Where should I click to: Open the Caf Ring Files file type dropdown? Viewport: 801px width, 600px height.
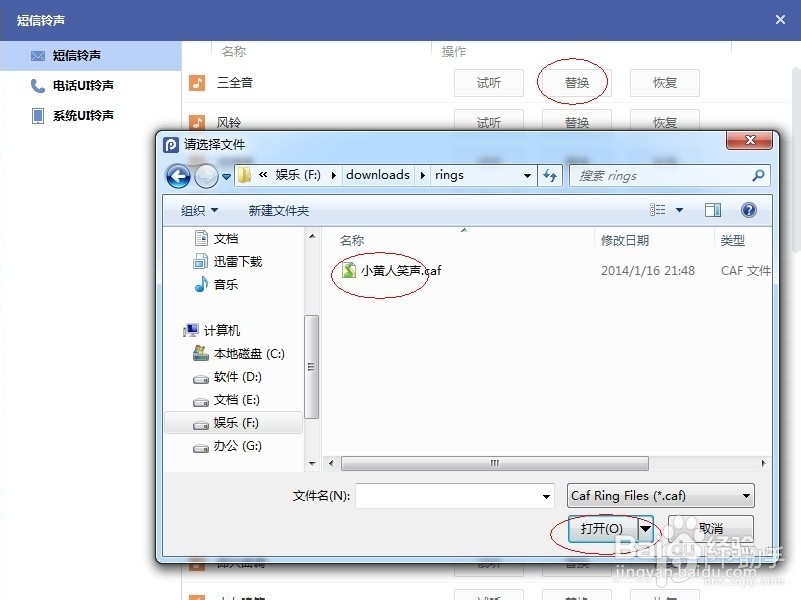[660, 495]
